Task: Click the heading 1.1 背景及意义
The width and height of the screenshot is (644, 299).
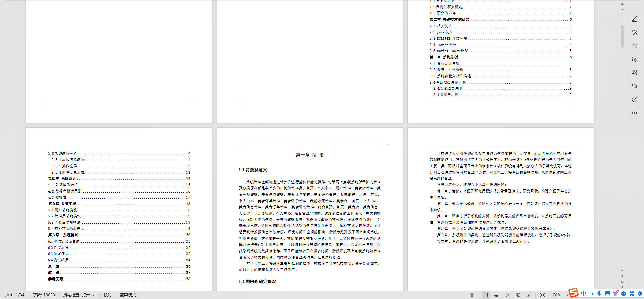Action: (253, 170)
